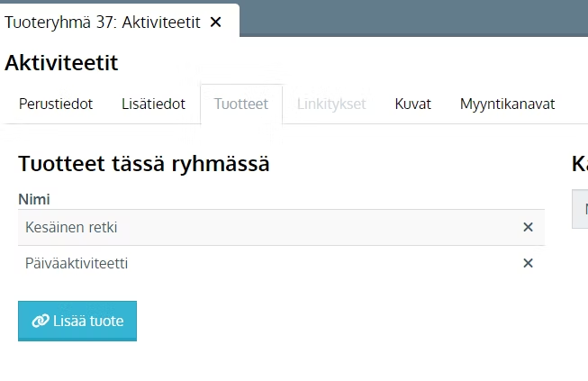Close the Tuoteryhmä 37 tab
The width and height of the screenshot is (588, 381).
click(x=215, y=23)
